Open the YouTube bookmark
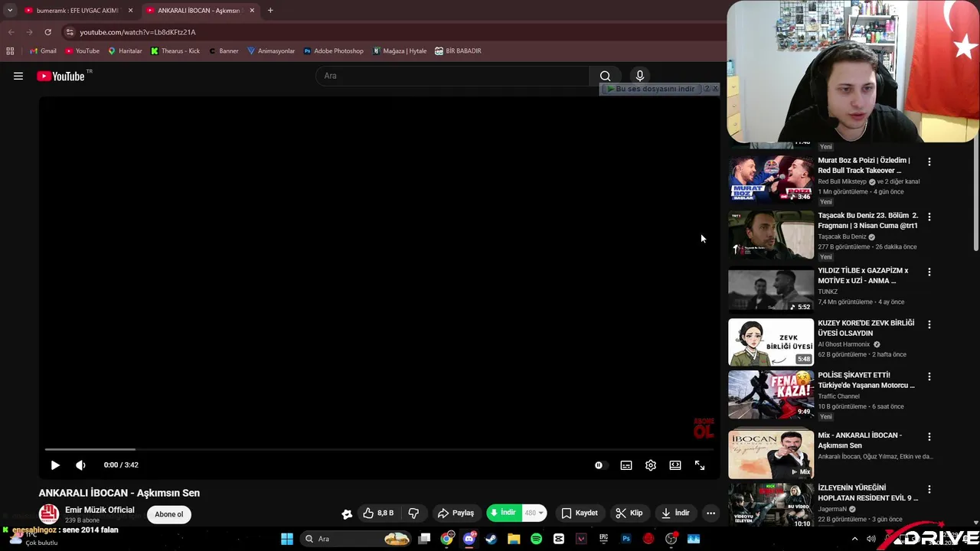Image resolution: width=980 pixels, height=551 pixels. coord(82,51)
